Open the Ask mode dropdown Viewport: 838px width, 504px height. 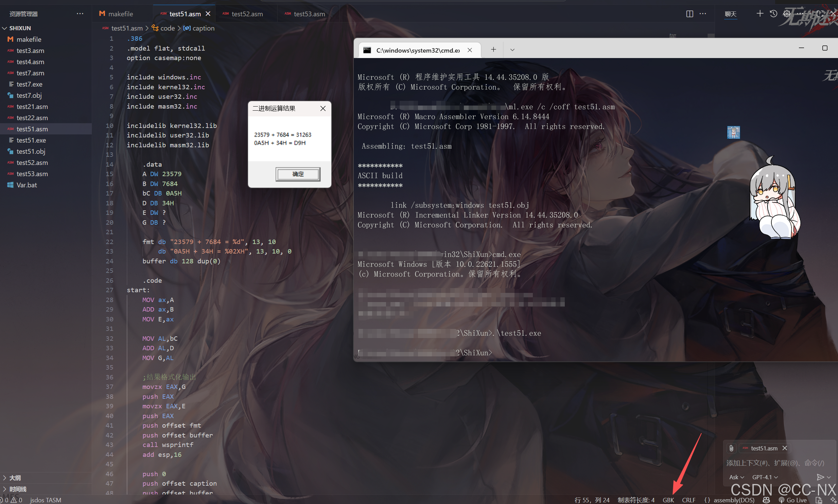(x=736, y=477)
